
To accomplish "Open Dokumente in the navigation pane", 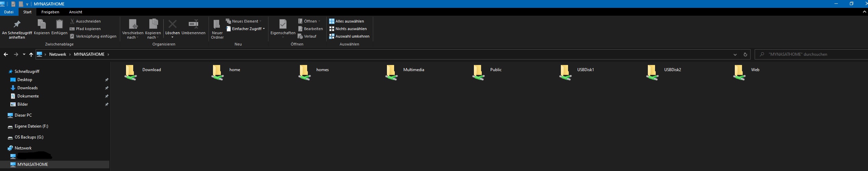I will 28,96.
